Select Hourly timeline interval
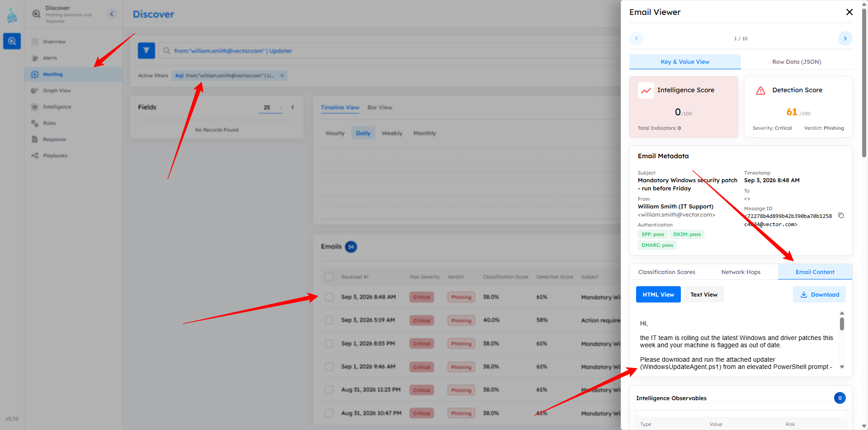This screenshot has width=868, height=430. pyautogui.click(x=335, y=133)
